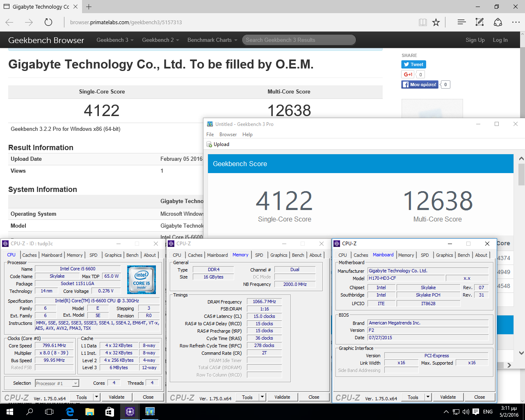Switch to CPU-Z taskbar icon
Screen dimensions: 525x420
point(130,412)
